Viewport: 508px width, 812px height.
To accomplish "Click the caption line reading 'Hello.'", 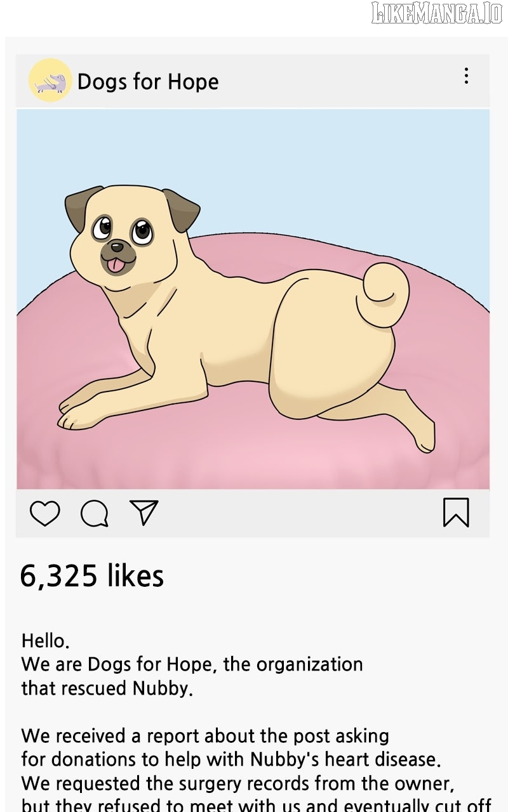I will coord(45,641).
